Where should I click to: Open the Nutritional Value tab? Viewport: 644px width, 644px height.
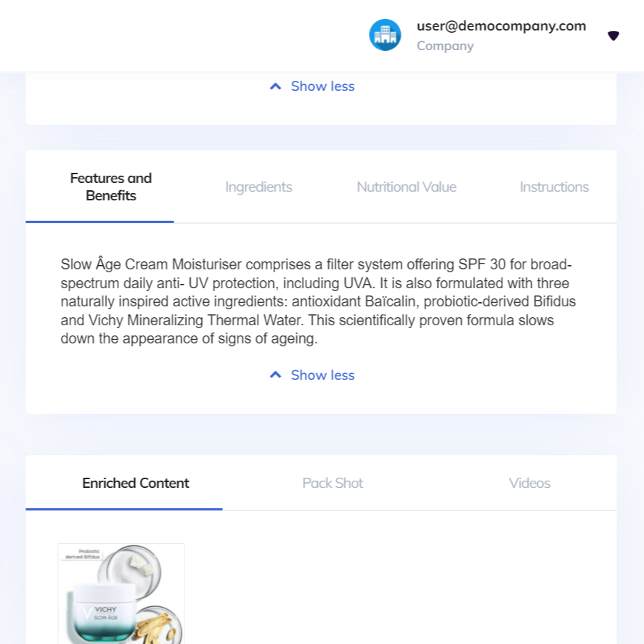407,187
